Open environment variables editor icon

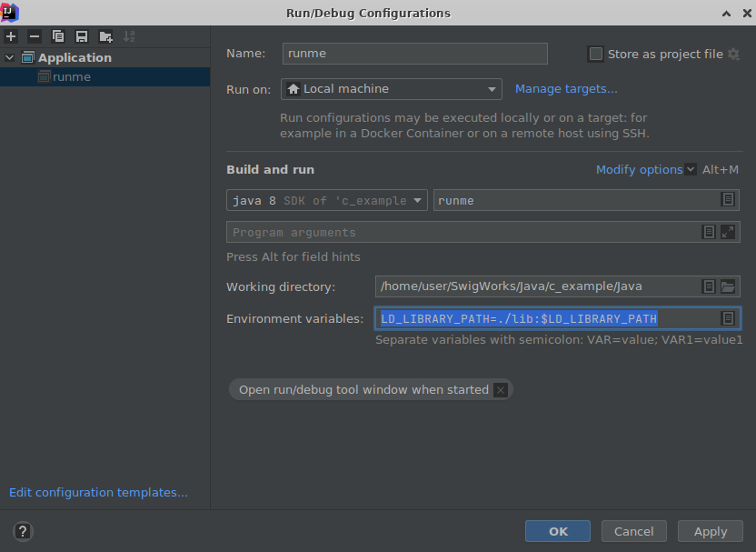pyautogui.click(x=728, y=318)
